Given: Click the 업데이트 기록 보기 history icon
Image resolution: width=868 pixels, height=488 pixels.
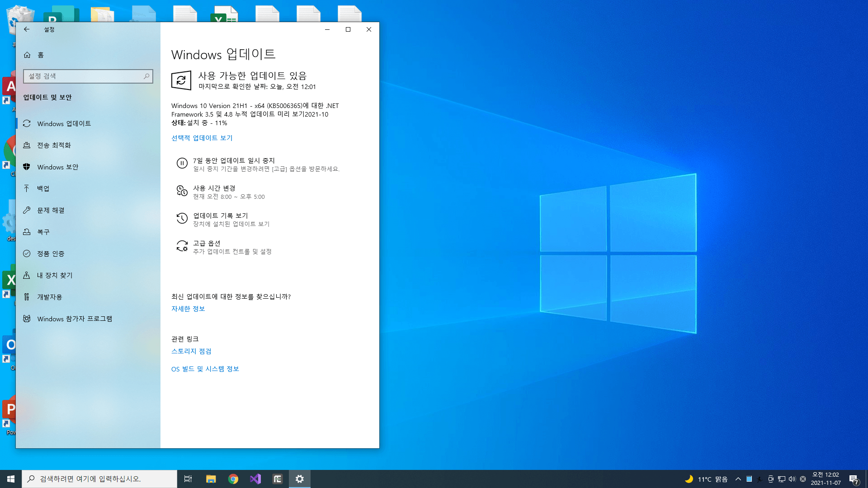Looking at the screenshot, I should pyautogui.click(x=182, y=219).
